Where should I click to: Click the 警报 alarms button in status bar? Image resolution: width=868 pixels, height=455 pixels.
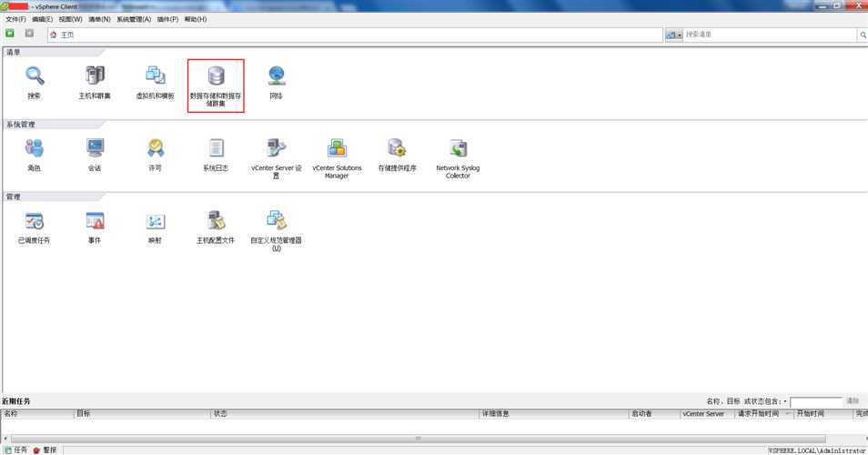pyautogui.click(x=45, y=450)
